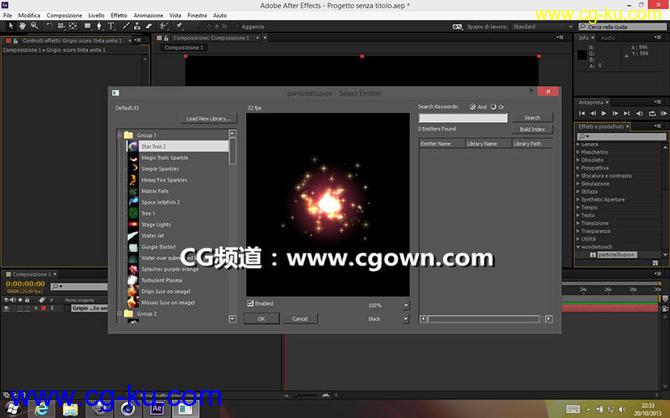Open the Composizione menu
Viewport: 670px width, 418px height.
(64, 15)
